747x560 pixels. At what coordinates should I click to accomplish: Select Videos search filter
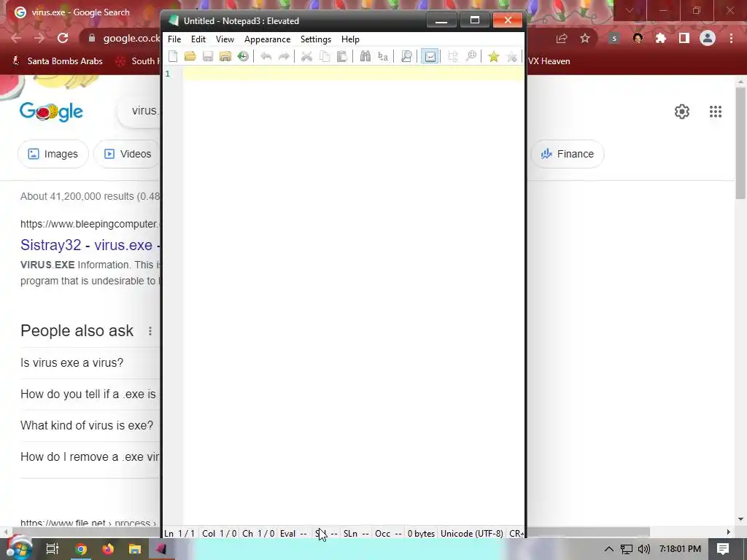click(127, 154)
